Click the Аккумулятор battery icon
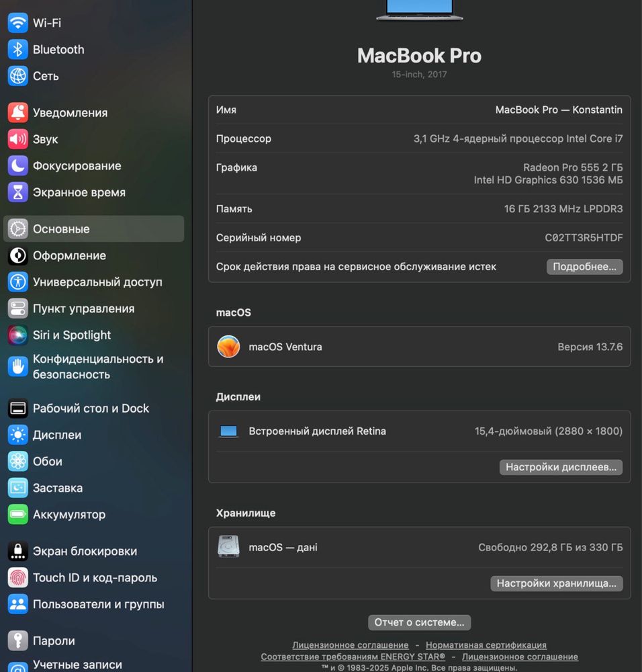This screenshot has height=672, width=642. (17, 514)
